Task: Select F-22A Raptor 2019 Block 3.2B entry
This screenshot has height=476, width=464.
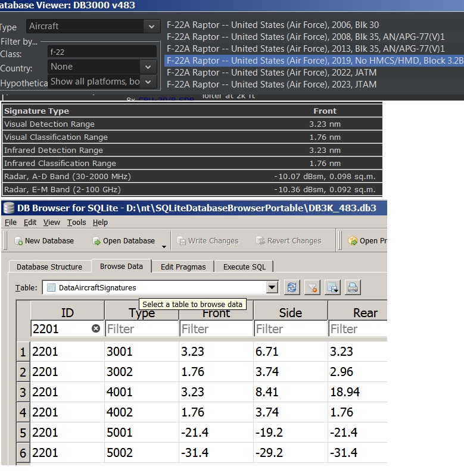Action: coord(314,61)
